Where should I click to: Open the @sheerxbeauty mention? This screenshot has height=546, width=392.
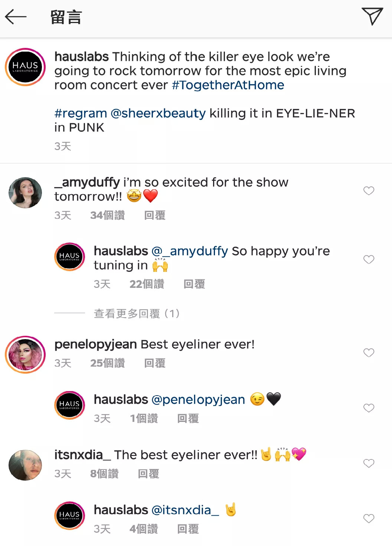[x=158, y=113]
